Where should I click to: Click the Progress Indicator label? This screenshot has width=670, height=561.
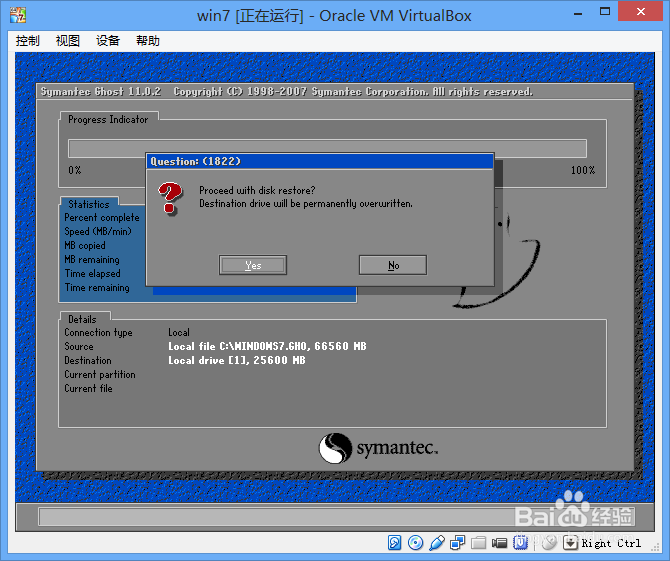coord(108,120)
